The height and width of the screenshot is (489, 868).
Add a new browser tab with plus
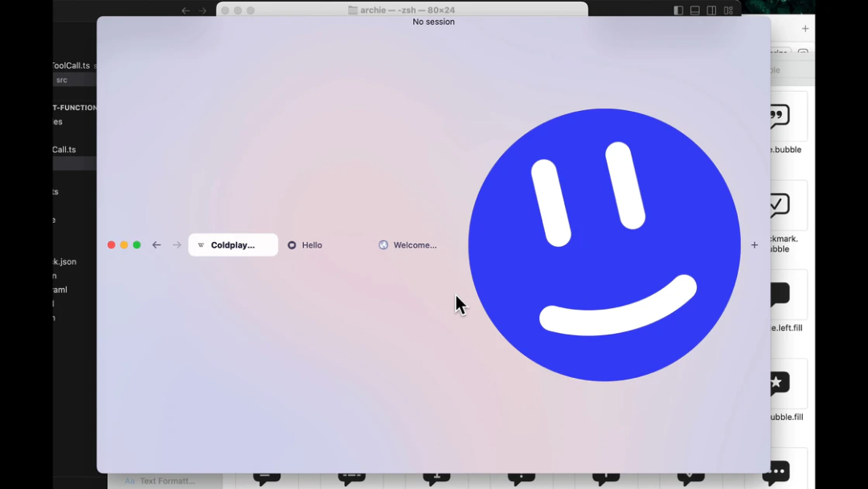(755, 244)
